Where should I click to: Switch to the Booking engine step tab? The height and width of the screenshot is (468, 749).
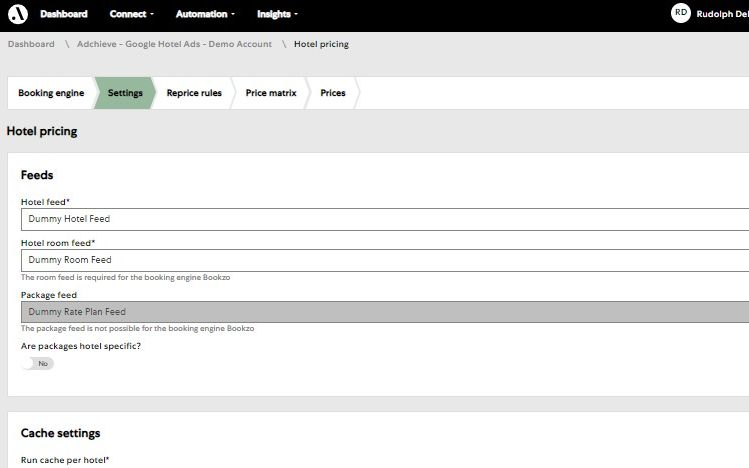point(51,93)
